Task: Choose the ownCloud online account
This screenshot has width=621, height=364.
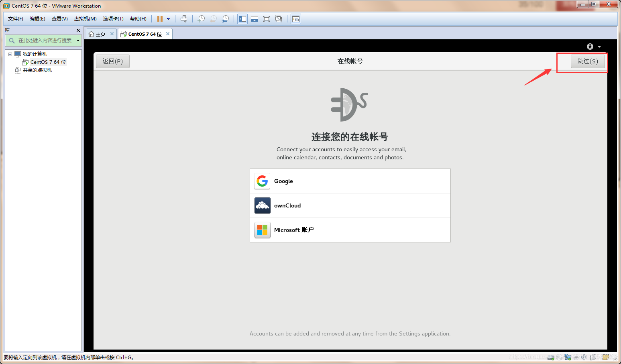Action: (350, 205)
